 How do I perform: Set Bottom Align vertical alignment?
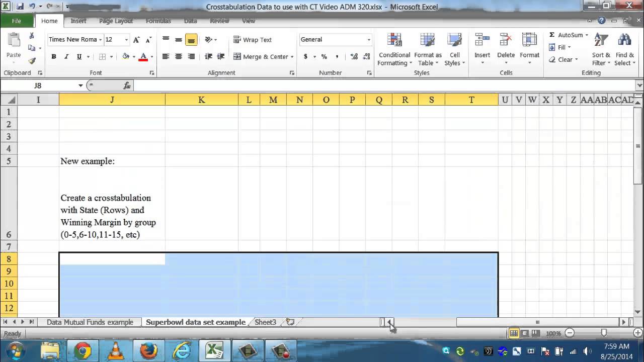click(191, 40)
